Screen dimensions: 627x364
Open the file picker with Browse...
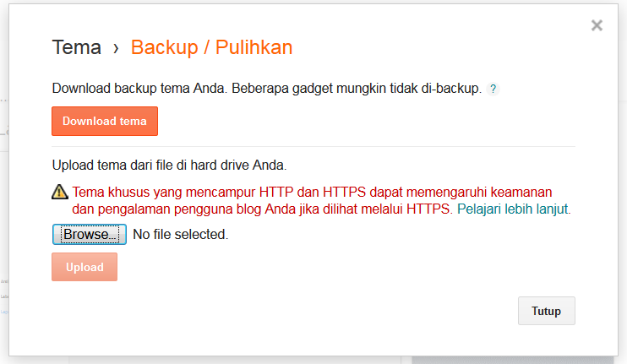90,234
